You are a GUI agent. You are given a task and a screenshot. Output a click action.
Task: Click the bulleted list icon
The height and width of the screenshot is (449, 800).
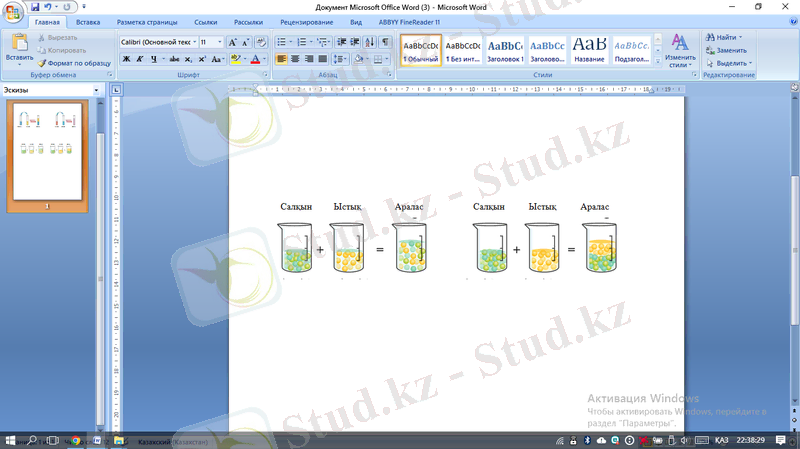[282, 43]
